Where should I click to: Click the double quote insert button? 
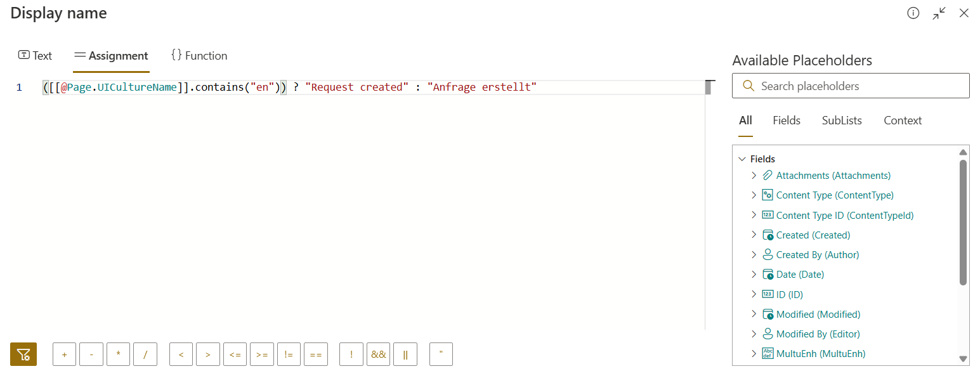(441, 354)
